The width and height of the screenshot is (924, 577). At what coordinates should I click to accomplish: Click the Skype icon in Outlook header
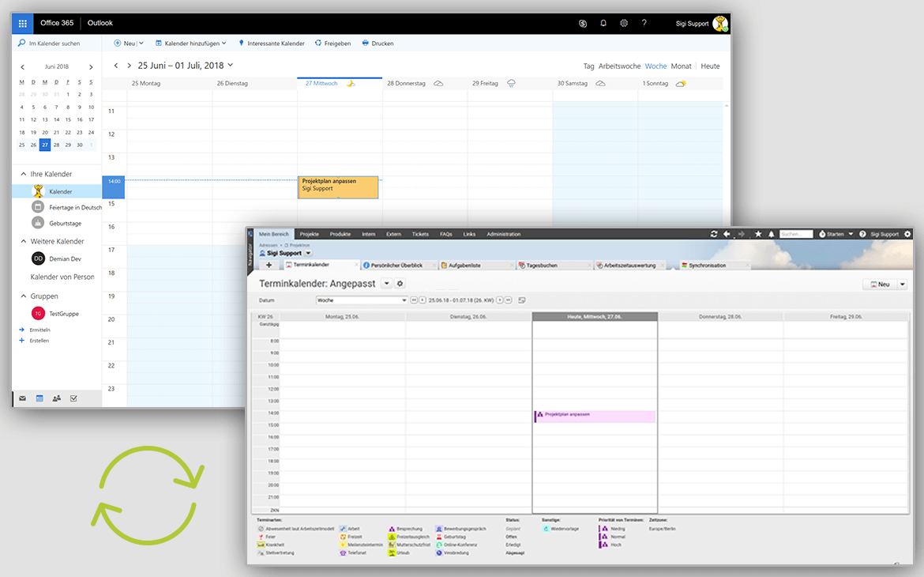coord(583,24)
